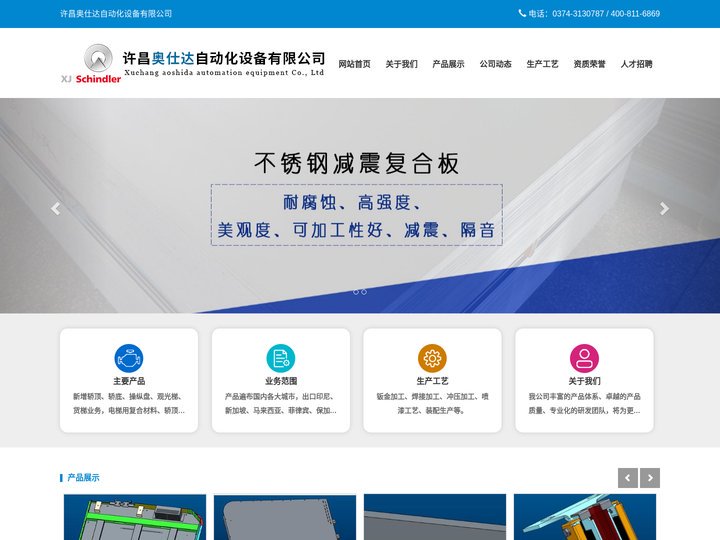Click company name header logo text
Viewport: 720px width, 540px height.
(224, 58)
